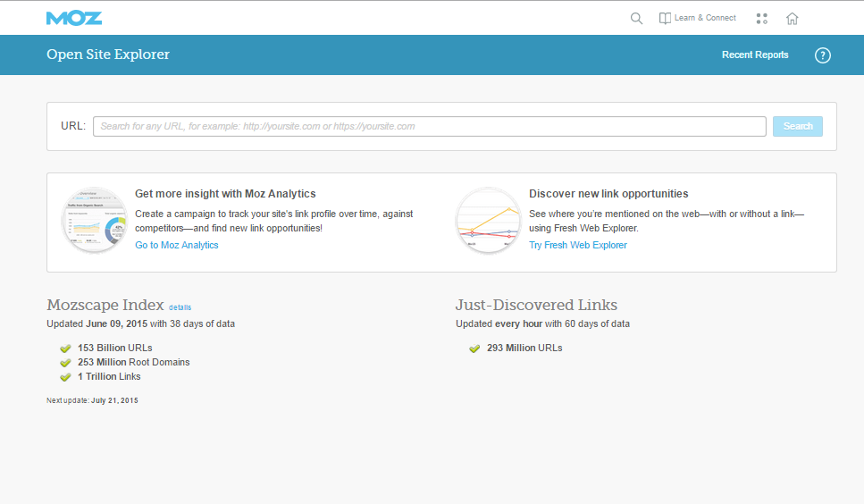Click green checkmark beside 253 Million Root Domains
This screenshot has height=504, width=864.
[x=65, y=363]
